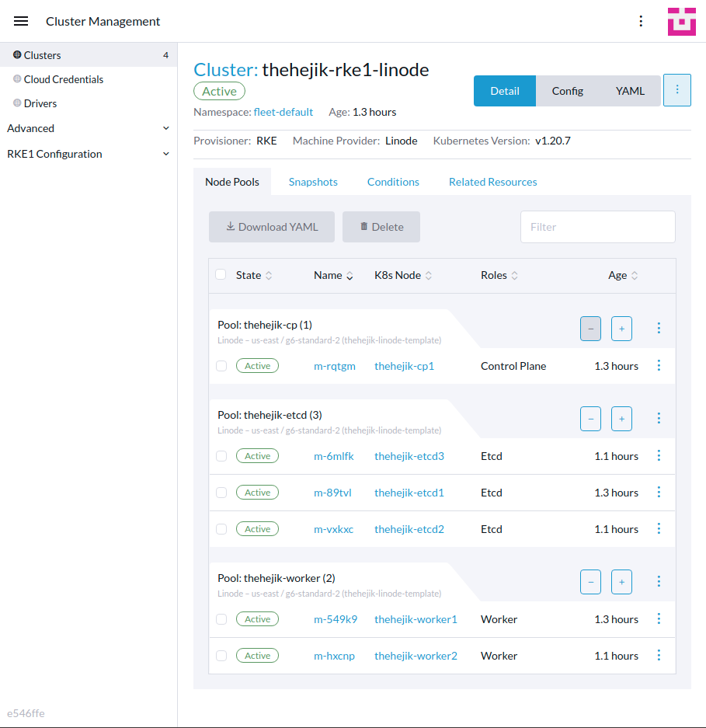This screenshot has height=728, width=706.
Task: Open the fleet-default namespace link
Action: tap(283, 112)
